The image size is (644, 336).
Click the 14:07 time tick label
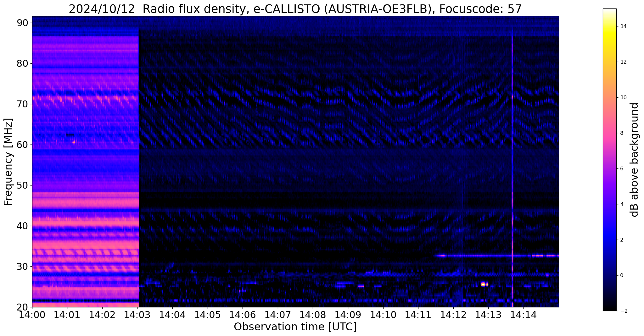278,315
